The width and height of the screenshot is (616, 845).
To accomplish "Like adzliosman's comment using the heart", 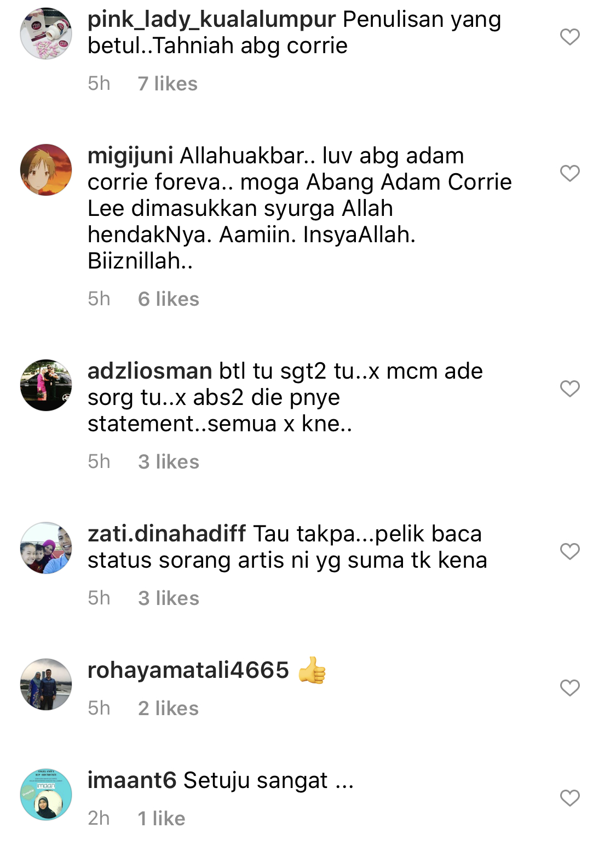I will [569, 389].
